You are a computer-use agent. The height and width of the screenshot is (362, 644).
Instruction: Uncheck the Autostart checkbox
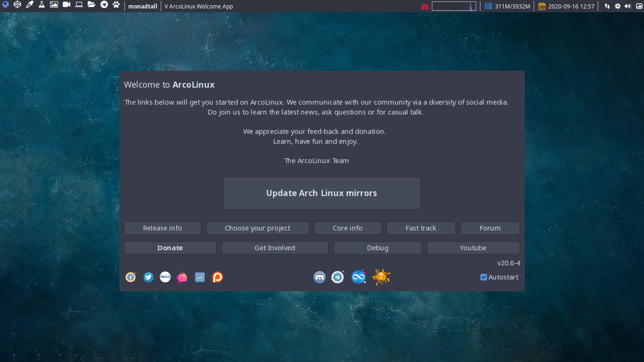483,277
